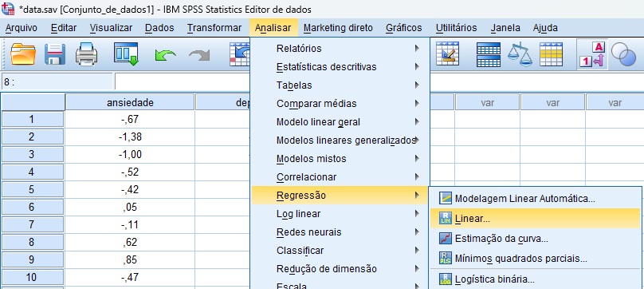Viewport: 644px width, 289px height.
Task: Open the Gráficos menu
Action: 404,28
